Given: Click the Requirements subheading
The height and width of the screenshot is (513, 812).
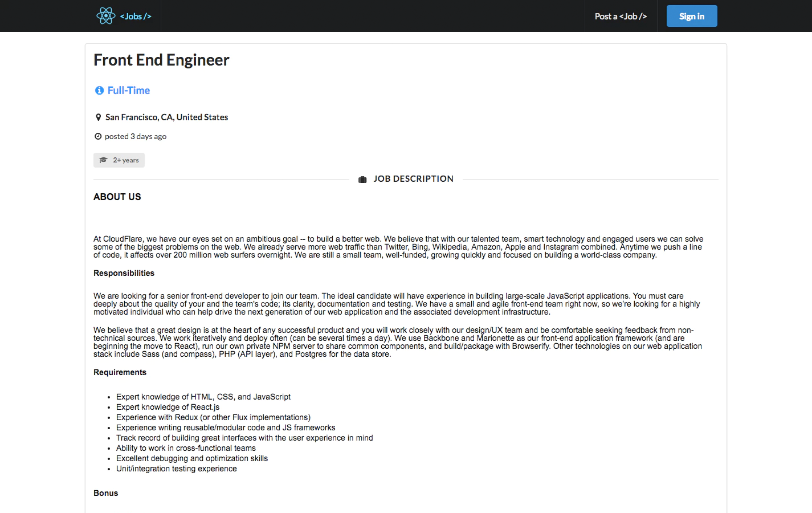Looking at the screenshot, I should pos(120,372).
